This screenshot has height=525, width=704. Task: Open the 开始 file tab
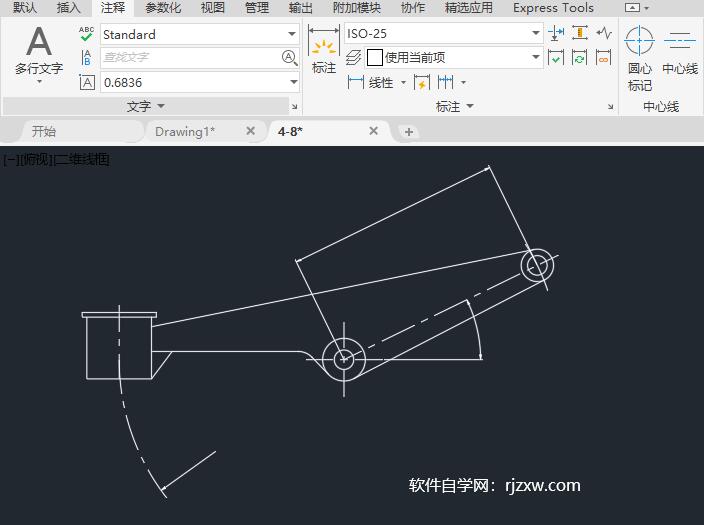(x=44, y=131)
